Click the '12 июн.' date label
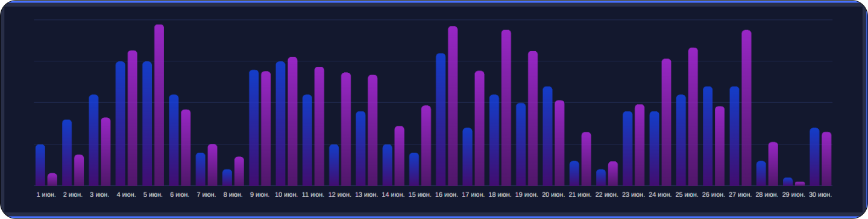Screen dimensions: 868x219 tap(340, 195)
